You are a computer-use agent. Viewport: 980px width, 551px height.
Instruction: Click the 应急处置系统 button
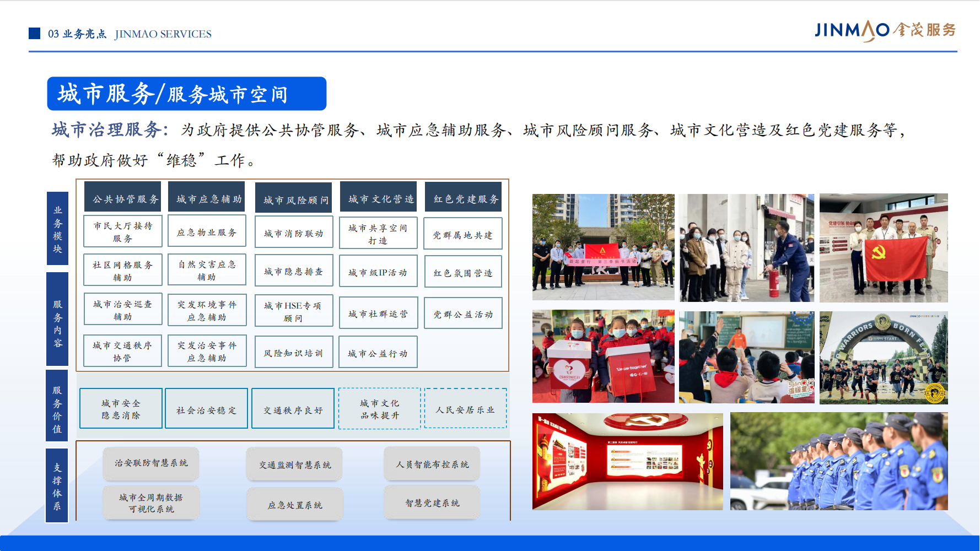coord(295,504)
